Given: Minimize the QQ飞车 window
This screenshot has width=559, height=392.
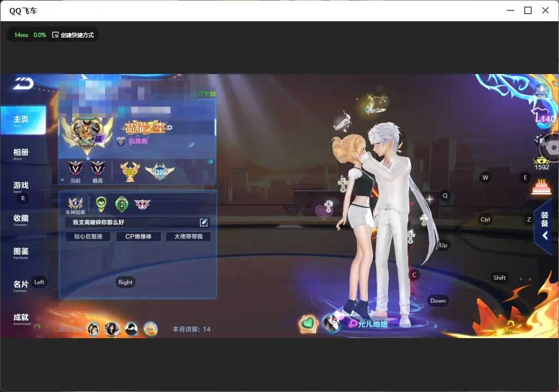Looking at the screenshot, I should (x=511, y=11).
